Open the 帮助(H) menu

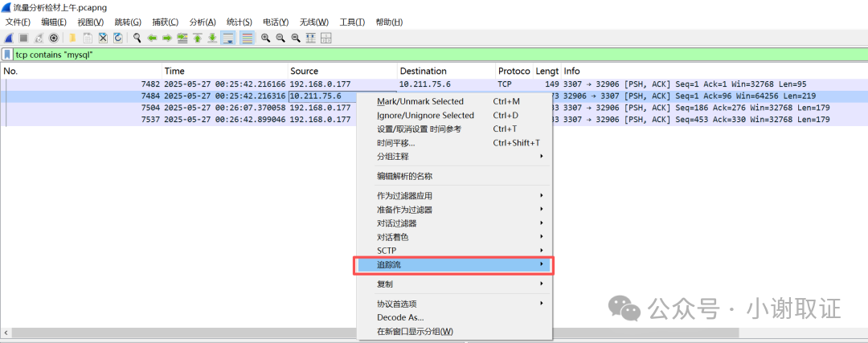(x=389, y=22)
